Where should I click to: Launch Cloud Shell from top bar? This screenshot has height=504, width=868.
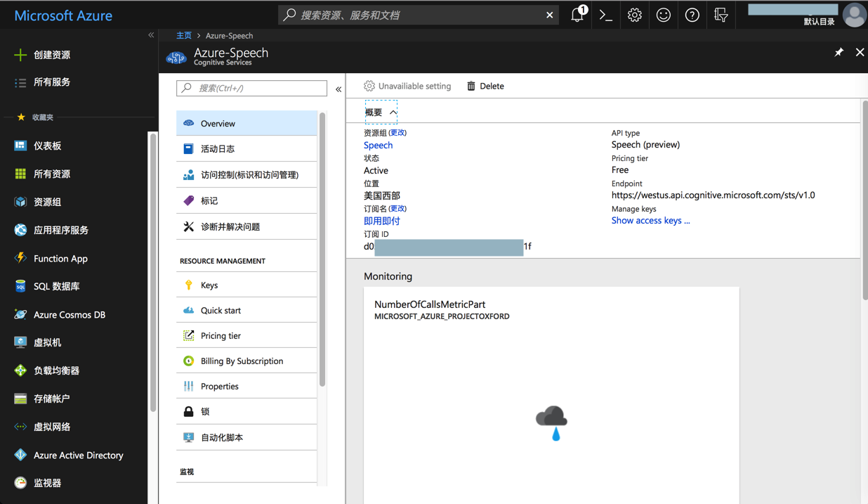tap(605, 15)
